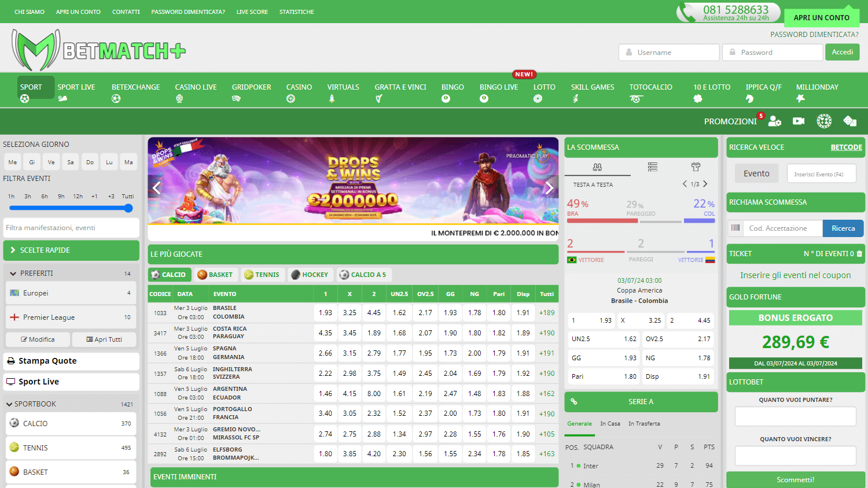Open the casino chip icon in green bar
The height and width of the screenshot is (488, 868).
point(824,121)
